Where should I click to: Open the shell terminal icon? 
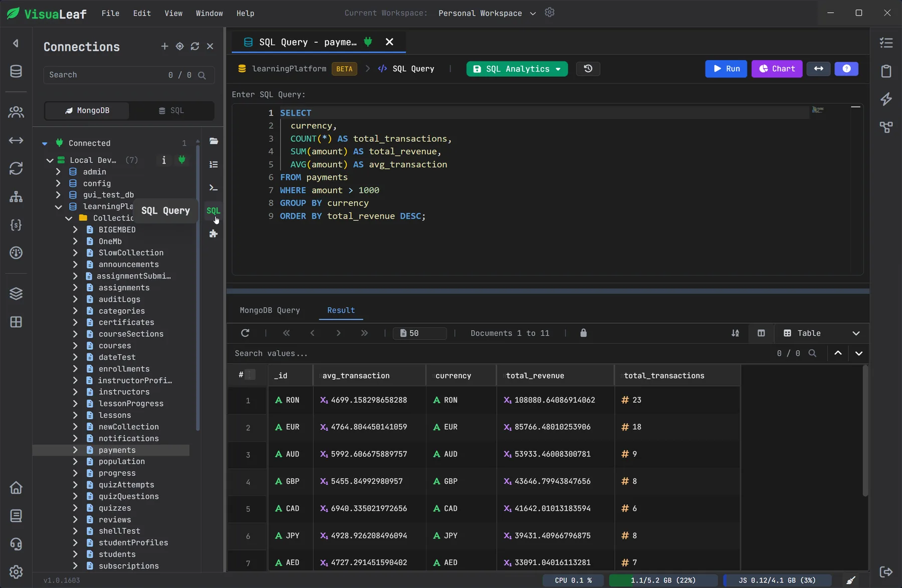click(x=213, y=187)
